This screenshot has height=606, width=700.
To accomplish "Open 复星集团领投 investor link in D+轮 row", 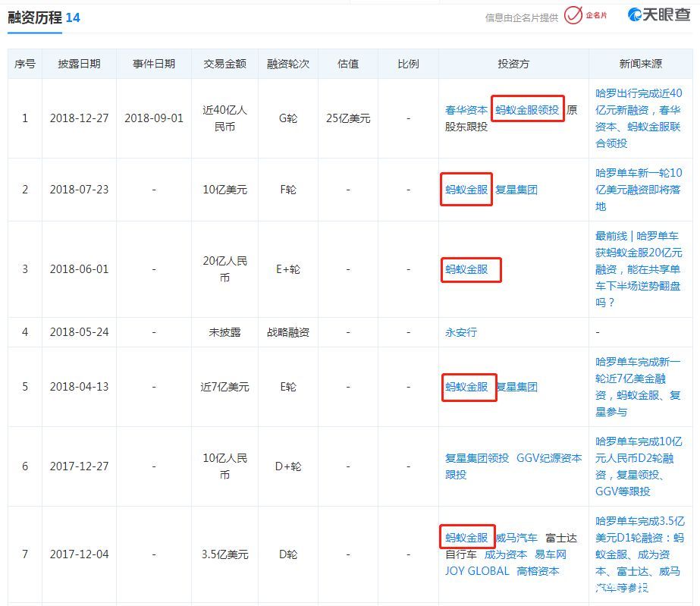I will coord(477,458).
